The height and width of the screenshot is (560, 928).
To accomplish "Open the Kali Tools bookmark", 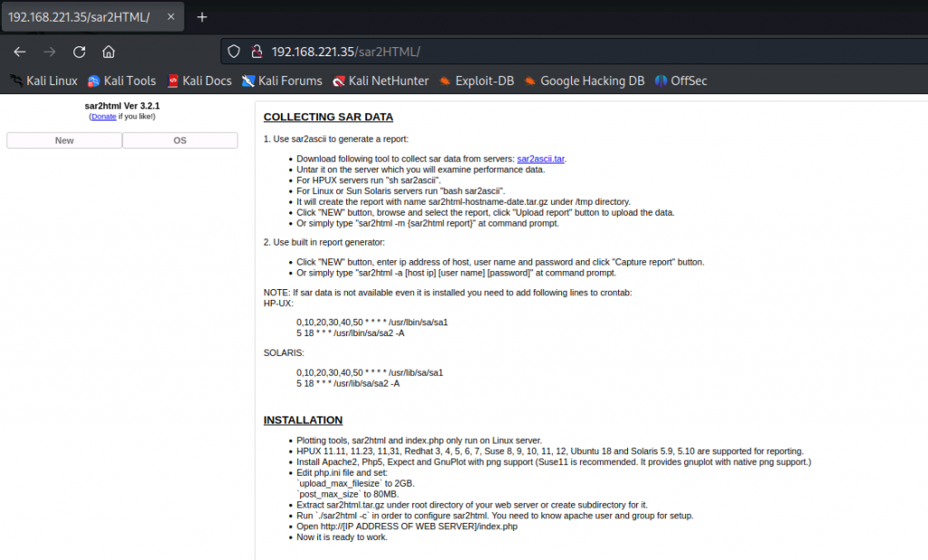I will pos(122,81).
